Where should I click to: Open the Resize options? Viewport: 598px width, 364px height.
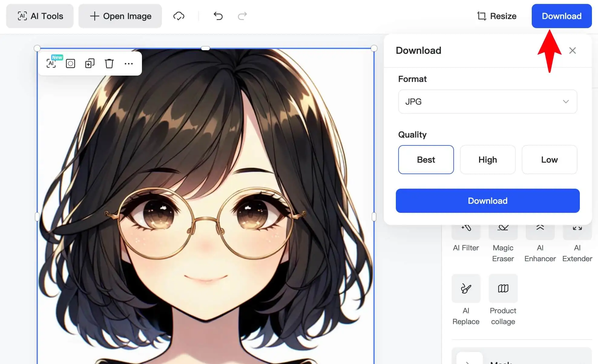(x=496, y=16)
